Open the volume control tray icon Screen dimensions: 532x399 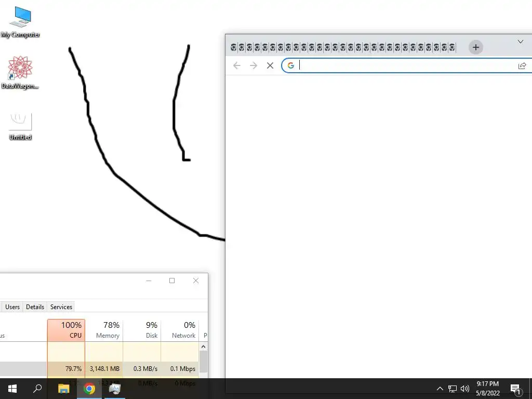[x=465, y=389]
